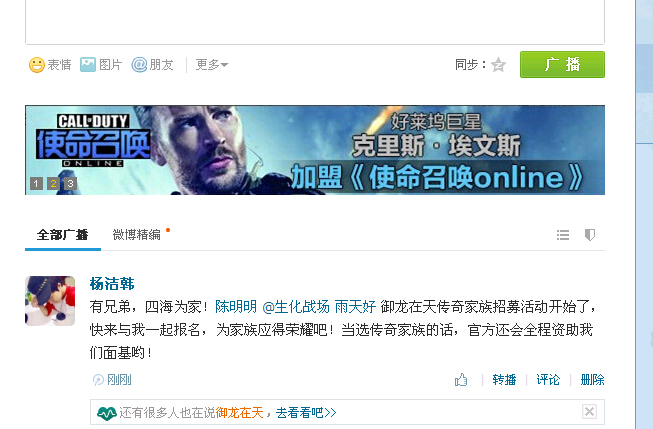
Task: Click 转播 to repost
Action: 504,380
